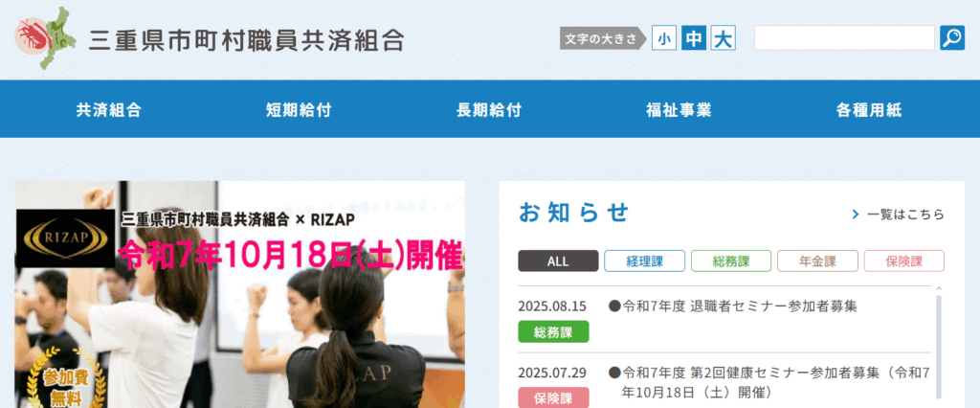This screenshot has height=408, width=980.
Task: Set text size to 大 (large)
Action: (724, 38)
